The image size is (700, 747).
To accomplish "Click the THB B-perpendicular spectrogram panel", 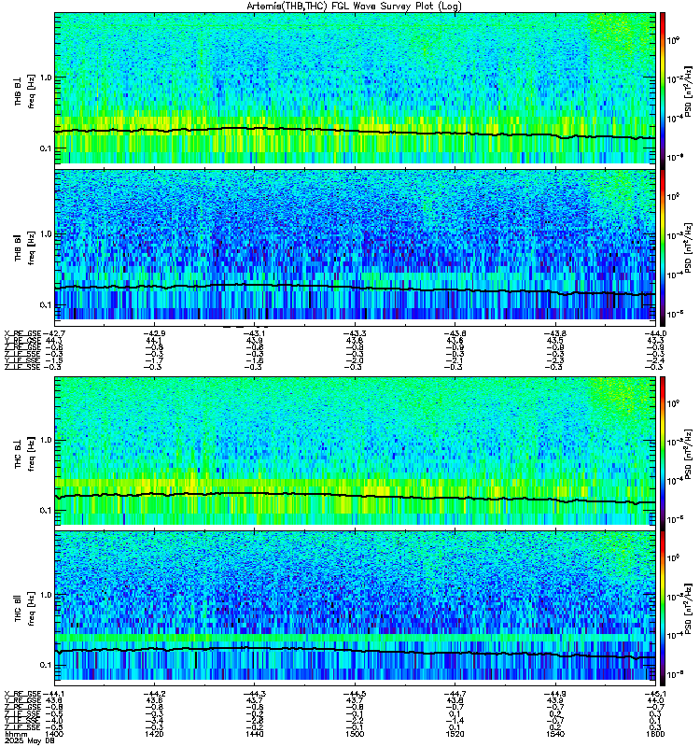I will pyautogui.click(x=355, y=88).
